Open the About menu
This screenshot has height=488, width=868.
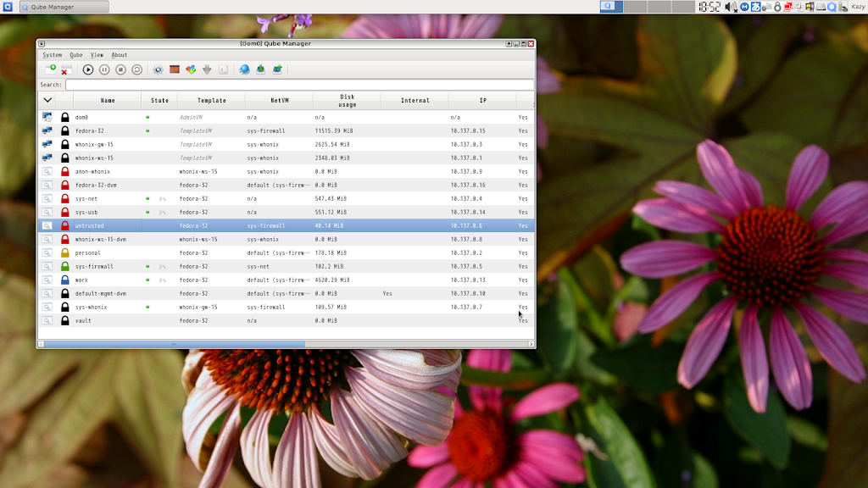click(x=119, y=55)
